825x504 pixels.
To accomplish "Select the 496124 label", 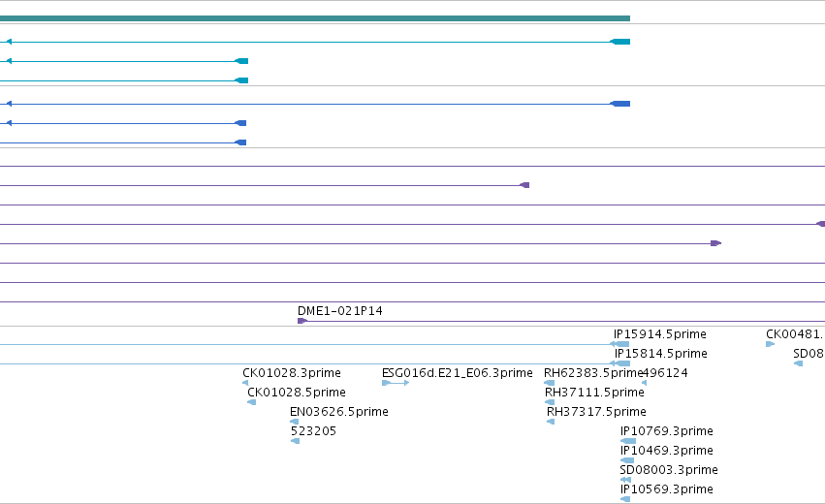I will (x=666, y=373).
